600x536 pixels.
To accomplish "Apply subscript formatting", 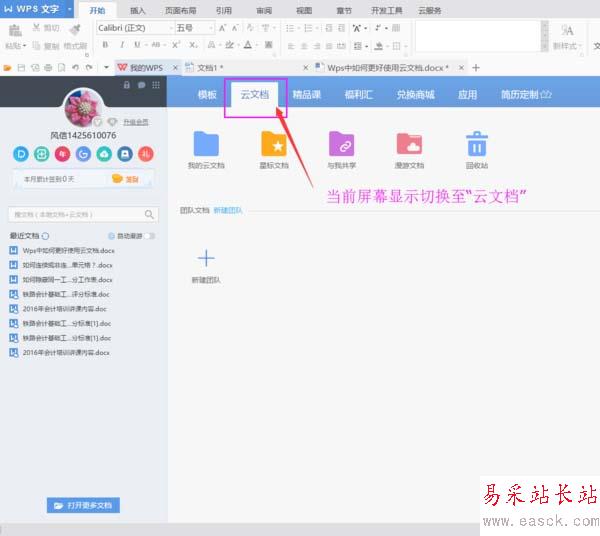I will [x=193, y=45].
